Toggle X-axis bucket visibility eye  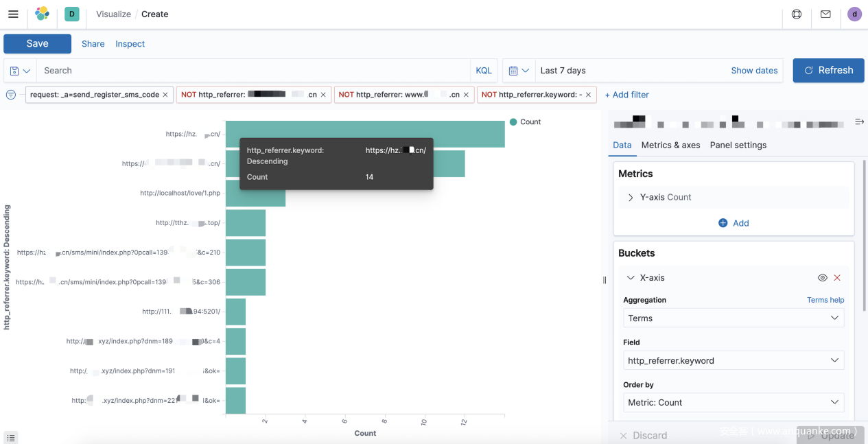(x=822, y=278)
